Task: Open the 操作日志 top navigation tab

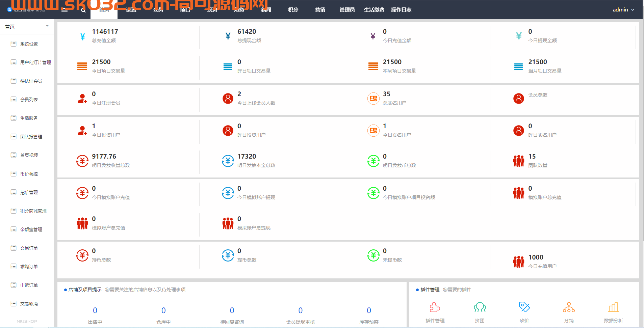Action: tap(401, 10)
